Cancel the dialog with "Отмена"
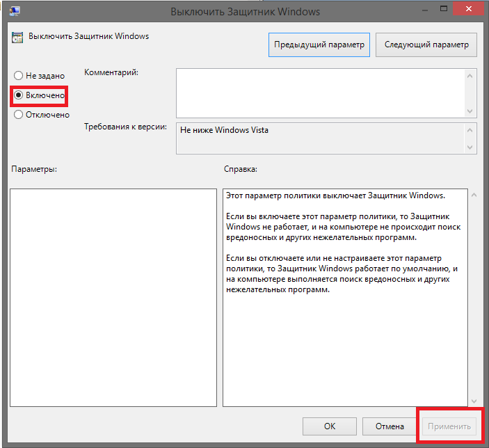The width and height of the screenshot is (489, 448). [x=390, y=426]
